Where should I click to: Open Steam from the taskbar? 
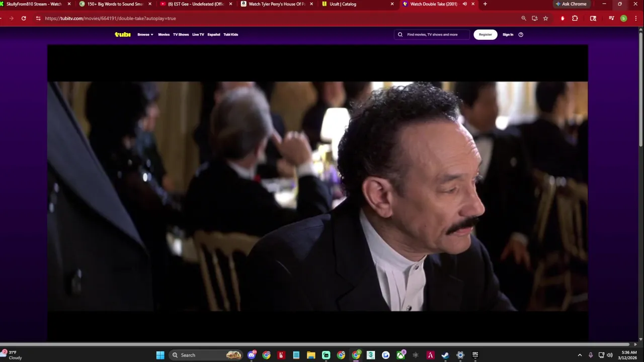click(x=445, y=355)
